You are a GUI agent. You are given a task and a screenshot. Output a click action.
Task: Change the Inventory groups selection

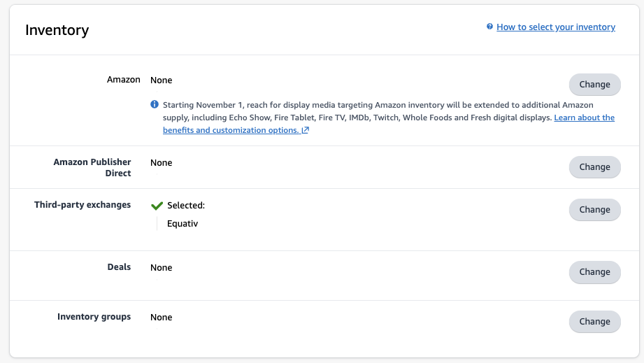point(595,322)
